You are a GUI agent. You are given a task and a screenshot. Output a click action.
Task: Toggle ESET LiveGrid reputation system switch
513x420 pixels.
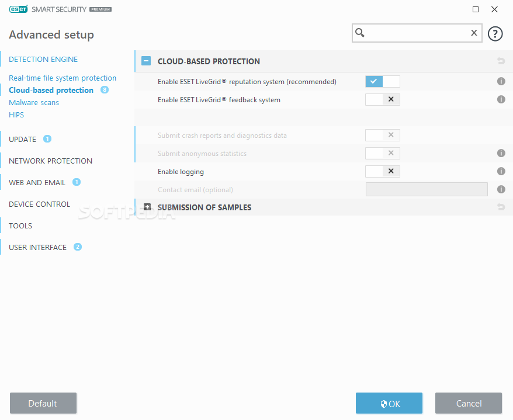click(x=383, y=81)
